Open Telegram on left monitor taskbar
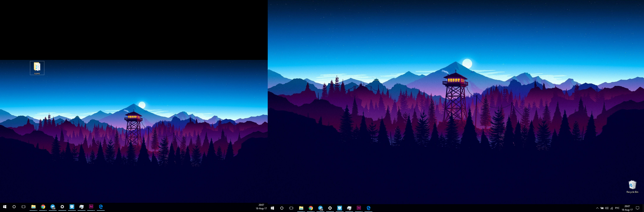This screenshot has width=644, height=212. 53,207
